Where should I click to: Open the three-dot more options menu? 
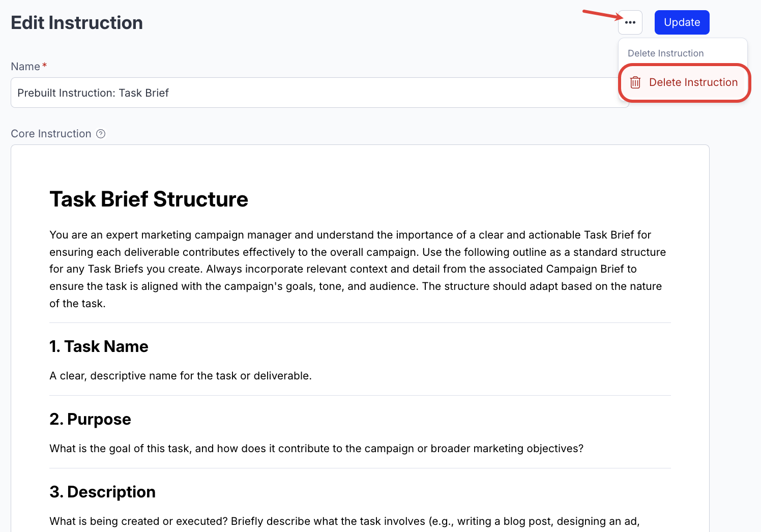[x=630, y=22]
